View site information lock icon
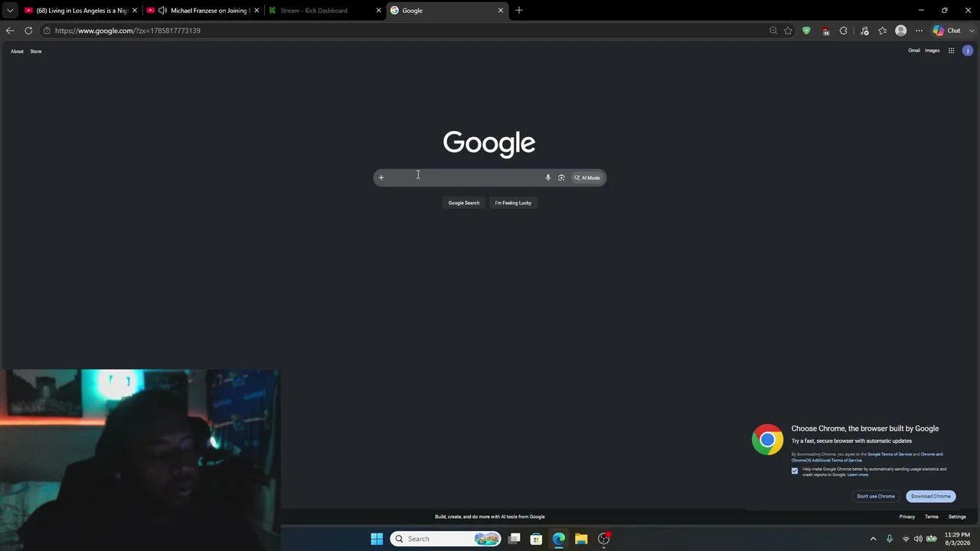Image resolution: width=980 pixels, height=551 pixels. pos(47,31)
